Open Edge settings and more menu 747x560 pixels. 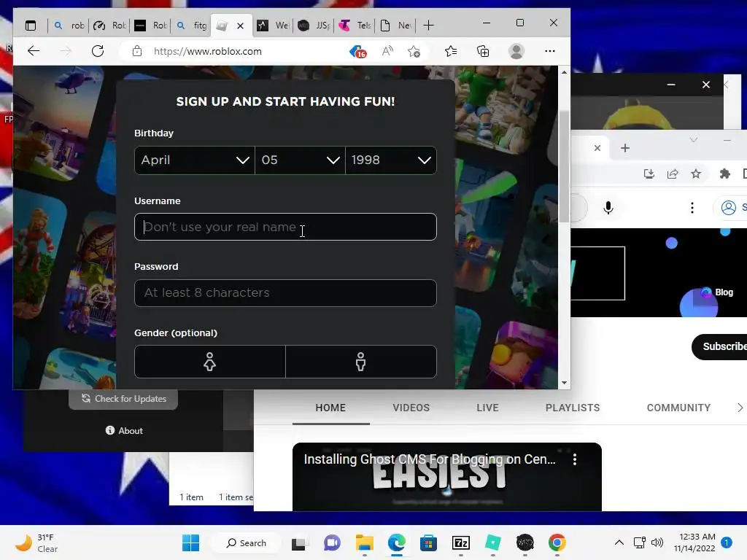550,51
